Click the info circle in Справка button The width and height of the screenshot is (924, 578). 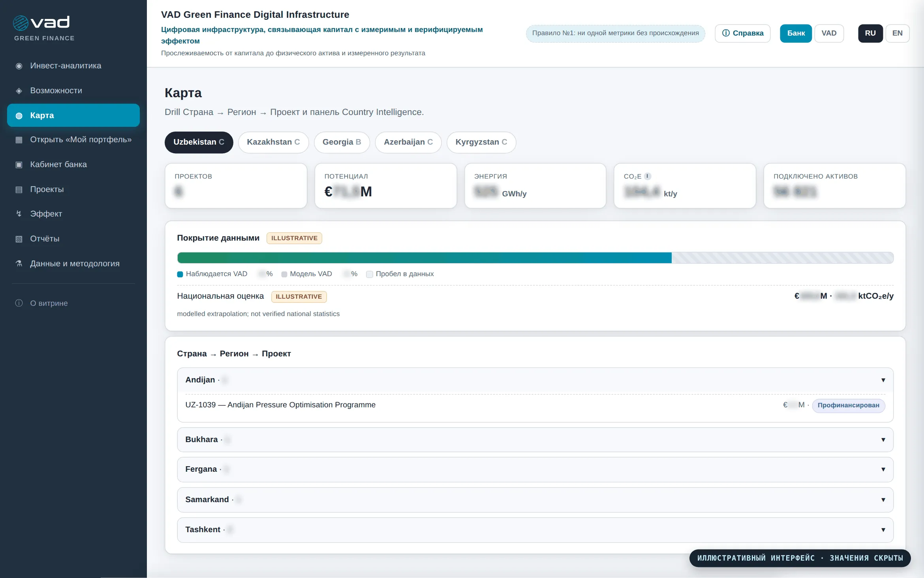726,33
